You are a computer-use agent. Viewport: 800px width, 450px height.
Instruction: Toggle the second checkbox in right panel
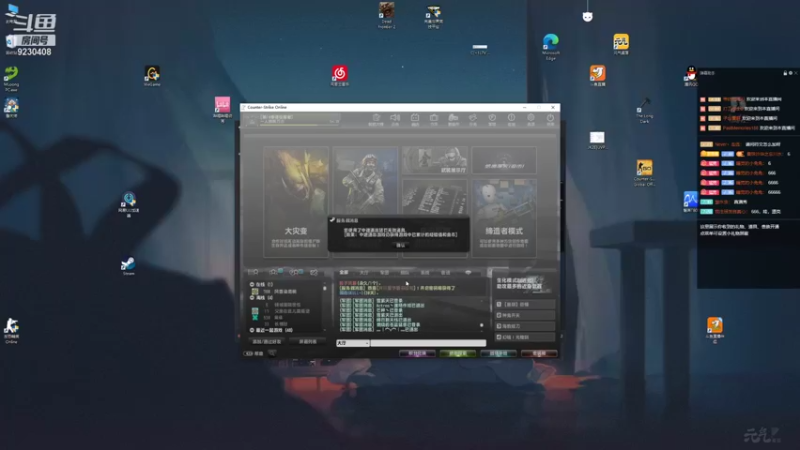click(x=499, y=315)
